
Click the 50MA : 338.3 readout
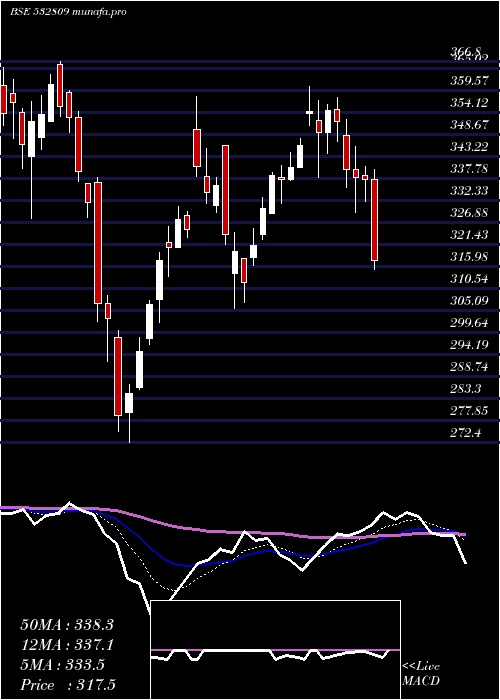(67, 625)
